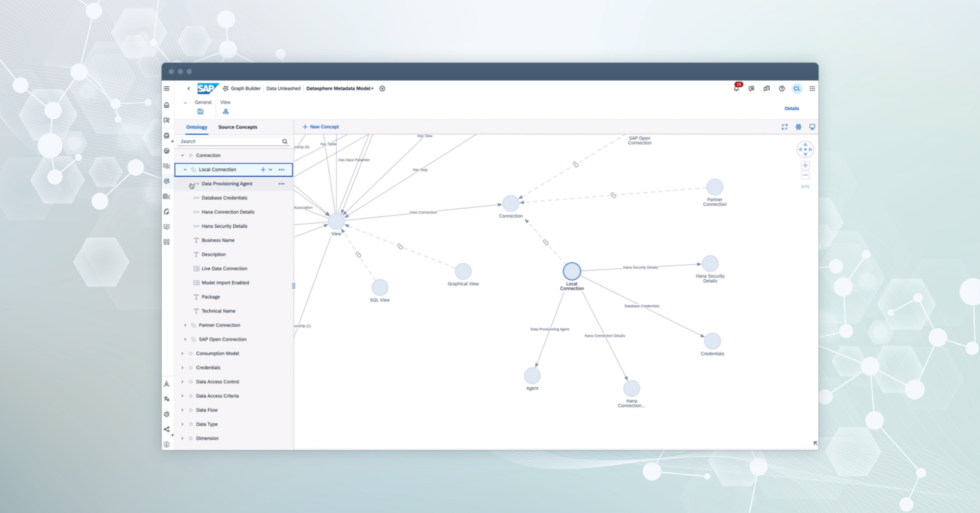Open the feedback chat icon in header
This screenshot has height=513, width=980.
coord(751,89)
